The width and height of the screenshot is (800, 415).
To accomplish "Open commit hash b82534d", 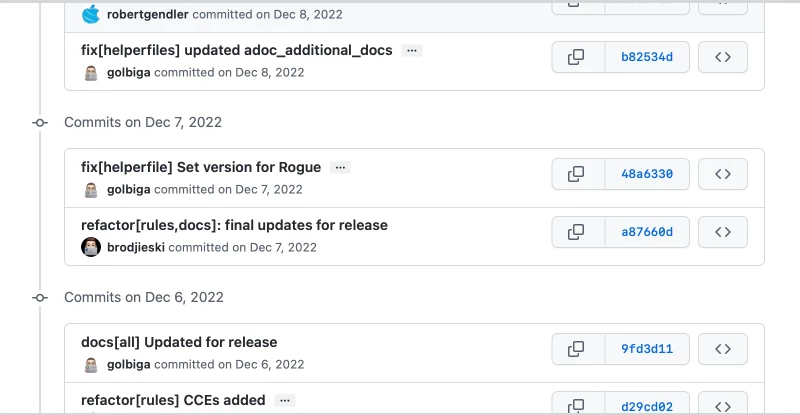I will pyautogui.click(x=647, y=57).
